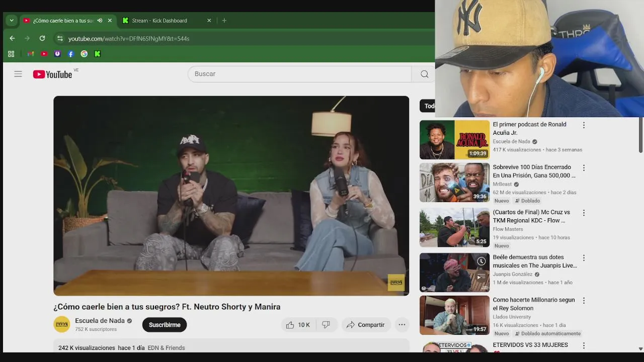
Task: Open options menu for Ronald Acuña video
Action: click(x=584, y=125)
